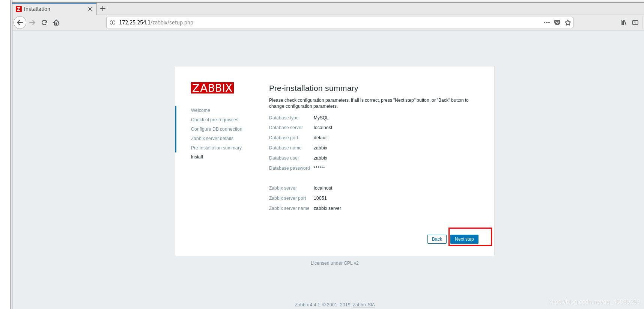Image resolution: width=644 pixels, height=309 pixels.
Task: Reload the setup page
Action: [44, 23]
